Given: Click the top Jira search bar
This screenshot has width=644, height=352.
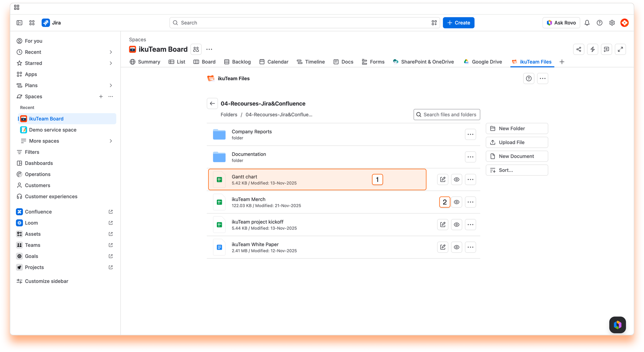Looking at the screenshot, I should click(x=305, y=23).
